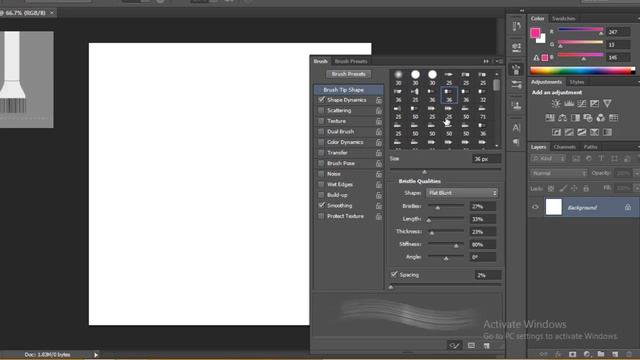This screenshot has width=640, height=360.
Task: Enable the Color Dynamics checkbox
Action: point(321,142)
